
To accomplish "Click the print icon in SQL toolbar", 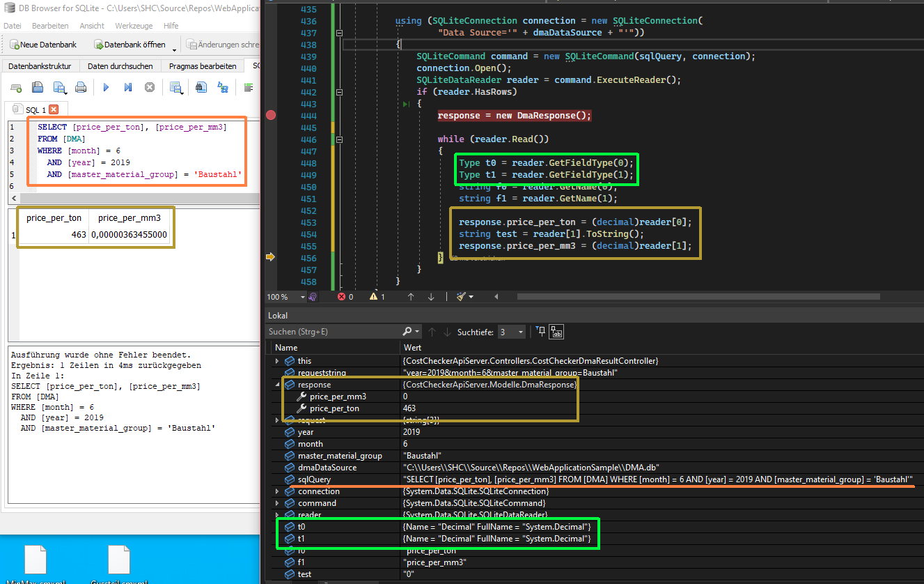I will pyautogui.click(x=81, y=88).
